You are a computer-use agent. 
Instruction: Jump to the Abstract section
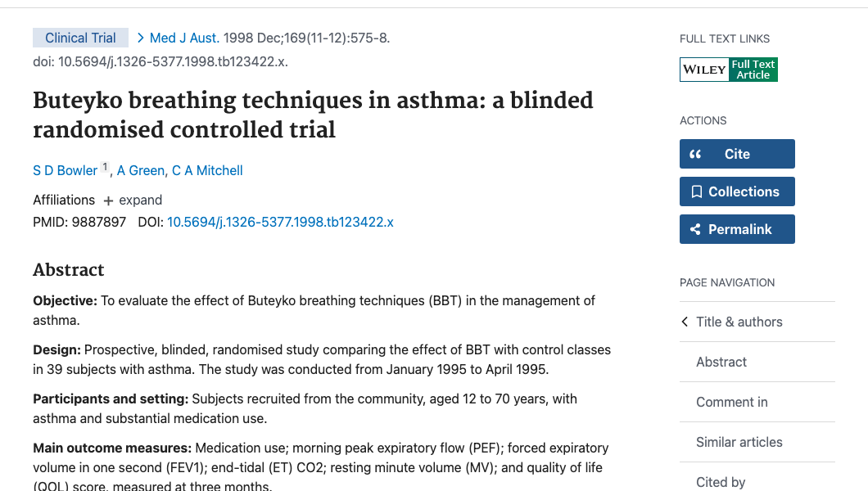coord(721,362)
